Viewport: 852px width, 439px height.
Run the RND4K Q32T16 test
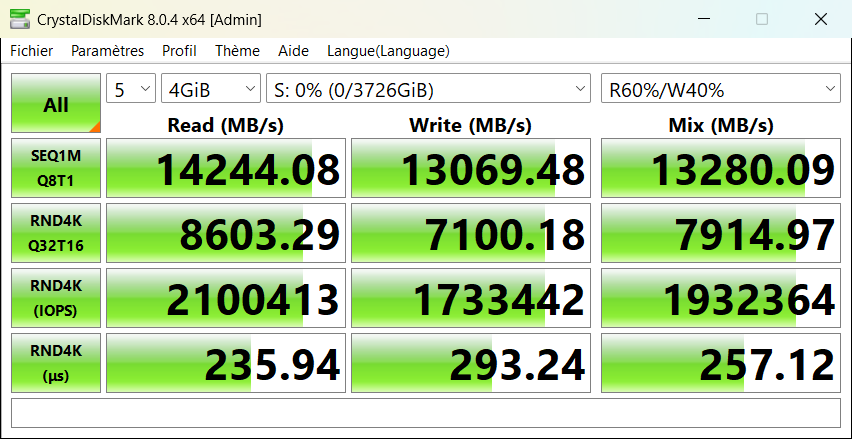(56, 233)
